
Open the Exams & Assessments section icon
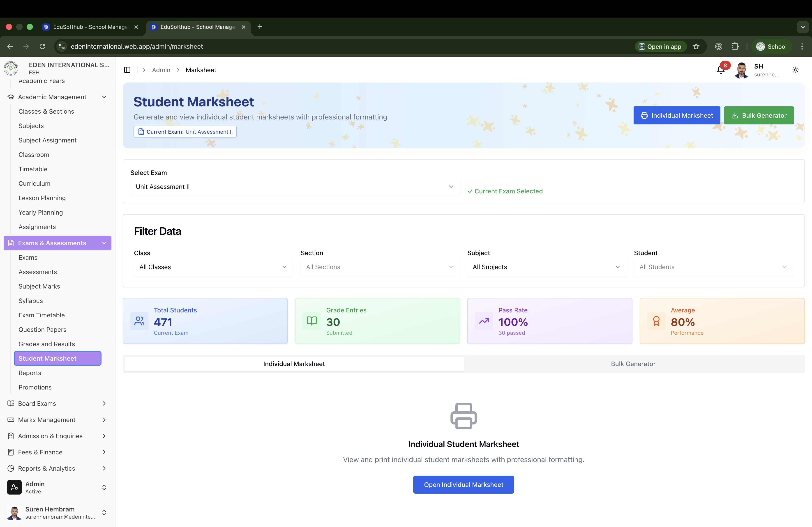point(11,243)
